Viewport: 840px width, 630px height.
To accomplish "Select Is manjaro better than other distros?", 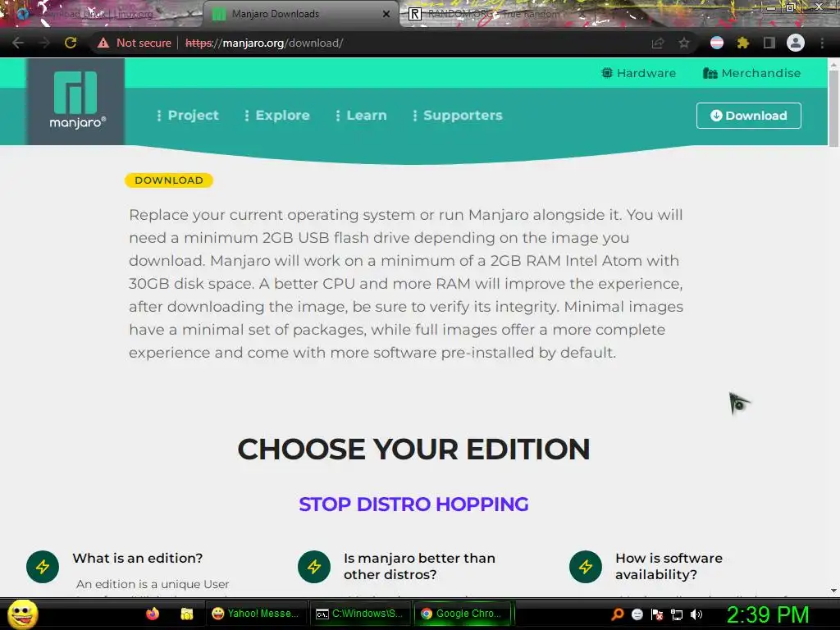I will (419, 566).
